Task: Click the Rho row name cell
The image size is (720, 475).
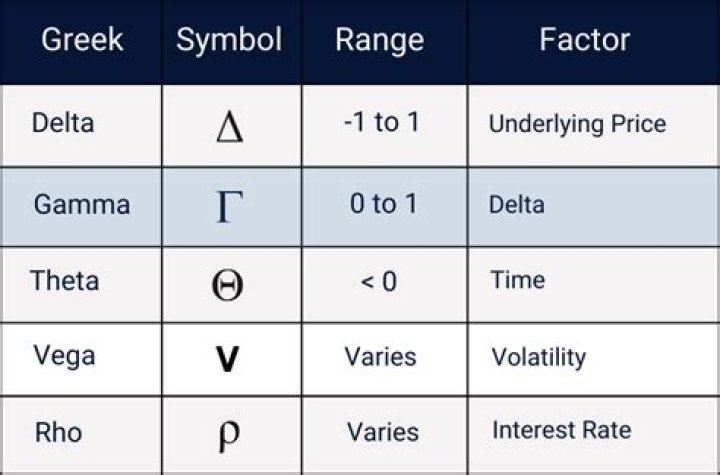Action: 81,435
